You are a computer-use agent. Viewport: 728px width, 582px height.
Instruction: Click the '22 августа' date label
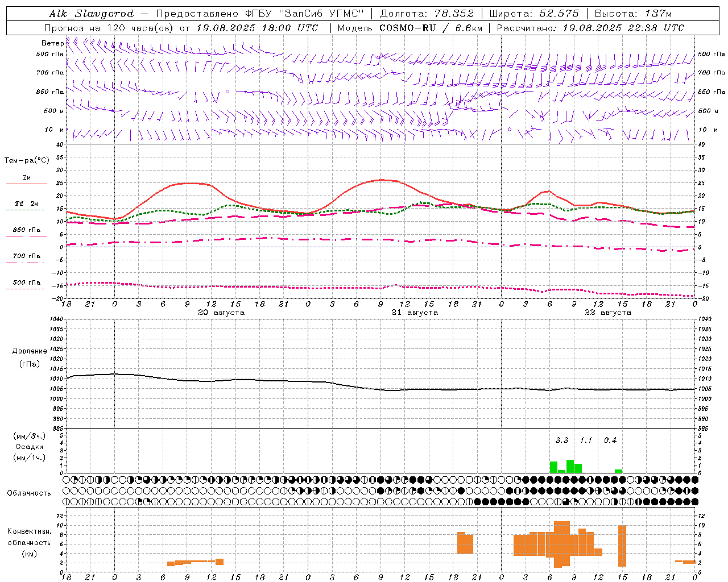click(608, 313)
